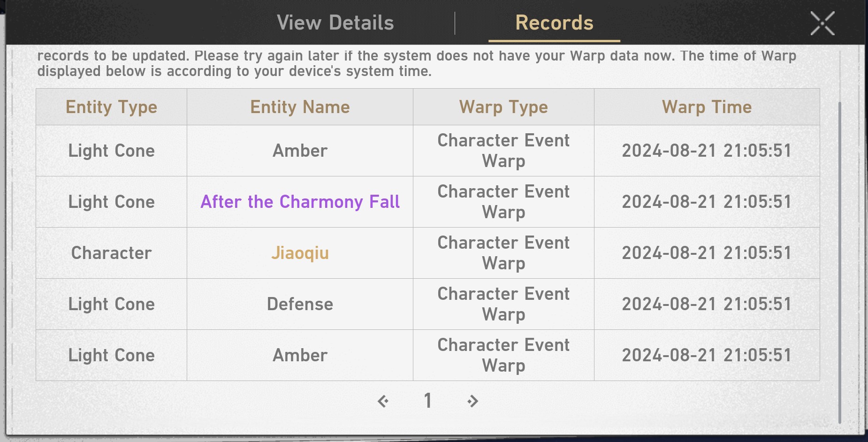Viewport: 868px width, 442px height.
Task: Go to previous records page arrow
Action: click(x=383, y=401)
